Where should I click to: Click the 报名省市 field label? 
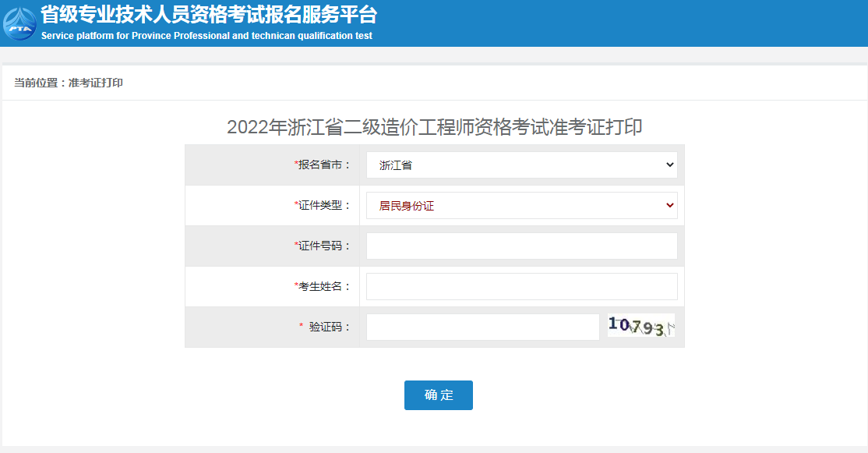click(323, 165)
